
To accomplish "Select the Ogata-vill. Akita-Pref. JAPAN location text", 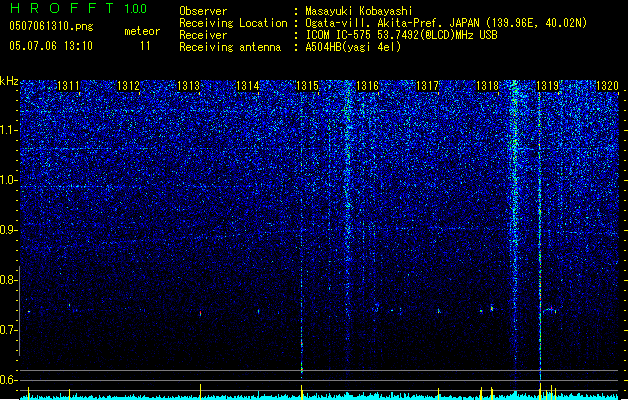I will pyautogui.click(x=446, y=23).
